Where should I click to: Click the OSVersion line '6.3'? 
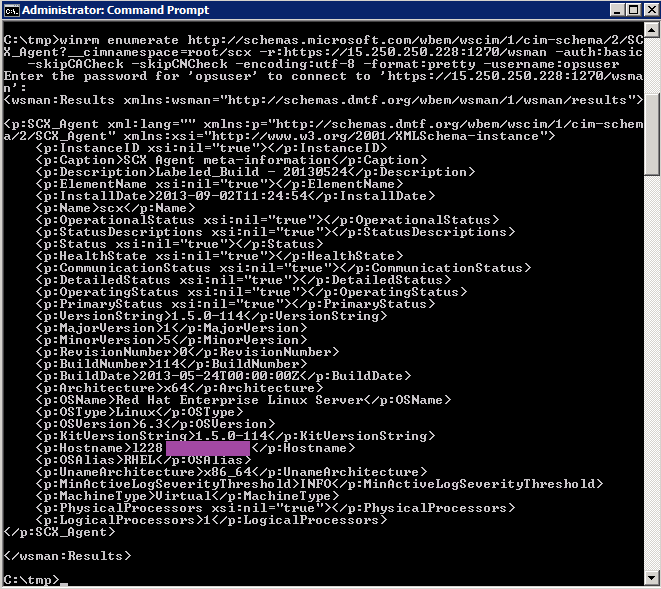(155, 424)
